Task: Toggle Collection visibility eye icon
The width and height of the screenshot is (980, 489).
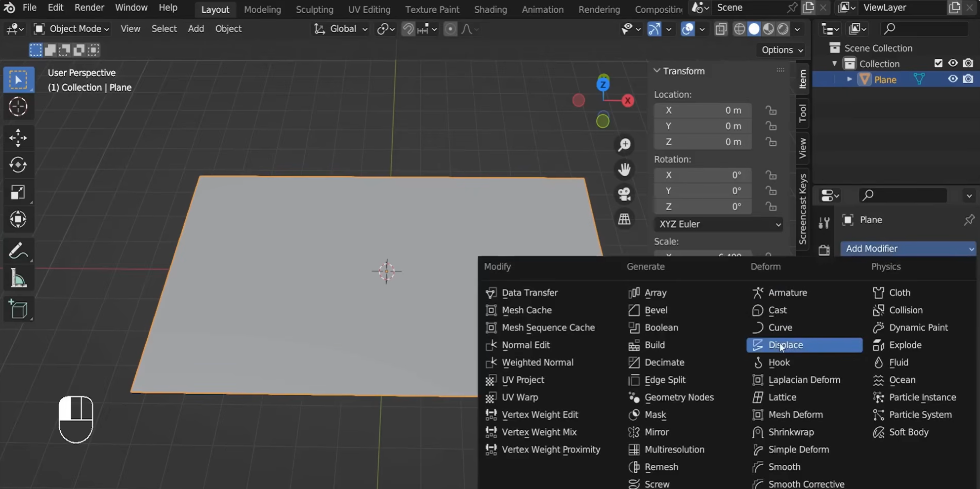Action: pyautogui.click(x=953, y=63)
